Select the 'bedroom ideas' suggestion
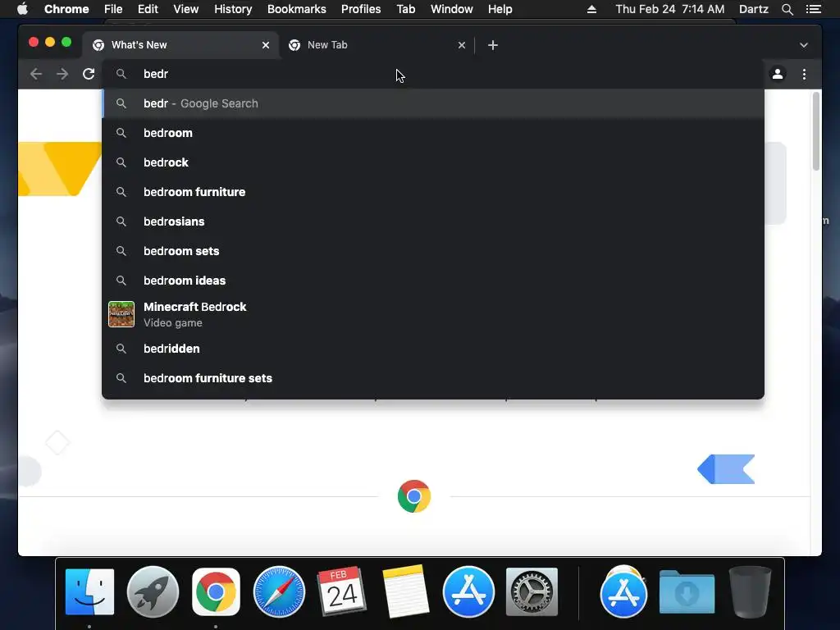840x630 pixels. click(433, 281)
